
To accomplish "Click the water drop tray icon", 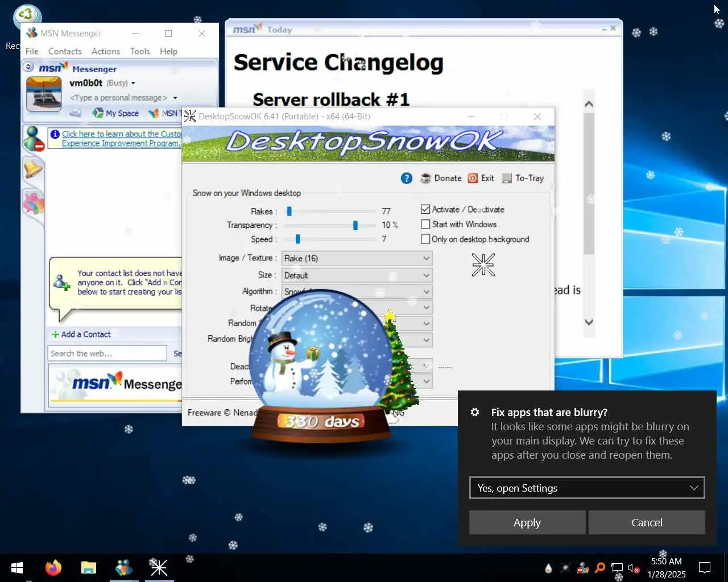I will [548, 568].
